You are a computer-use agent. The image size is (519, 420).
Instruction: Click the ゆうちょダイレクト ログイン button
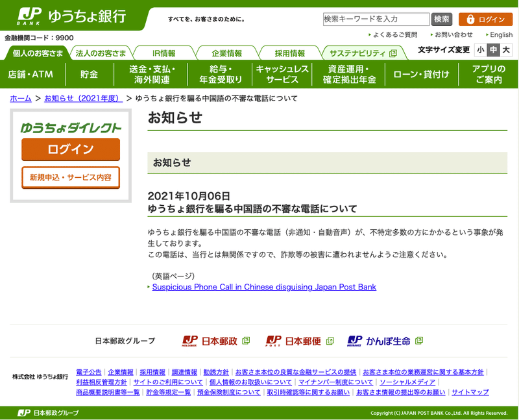(71, 149)
